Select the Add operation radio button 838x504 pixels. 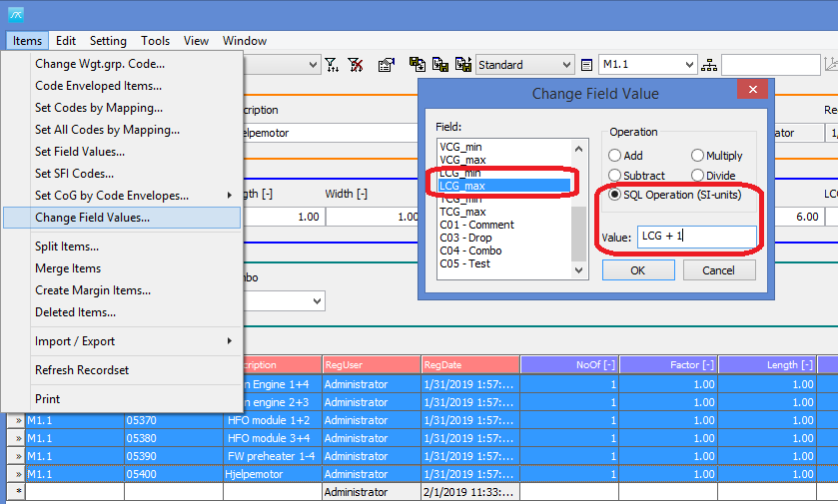click(614, 156)
